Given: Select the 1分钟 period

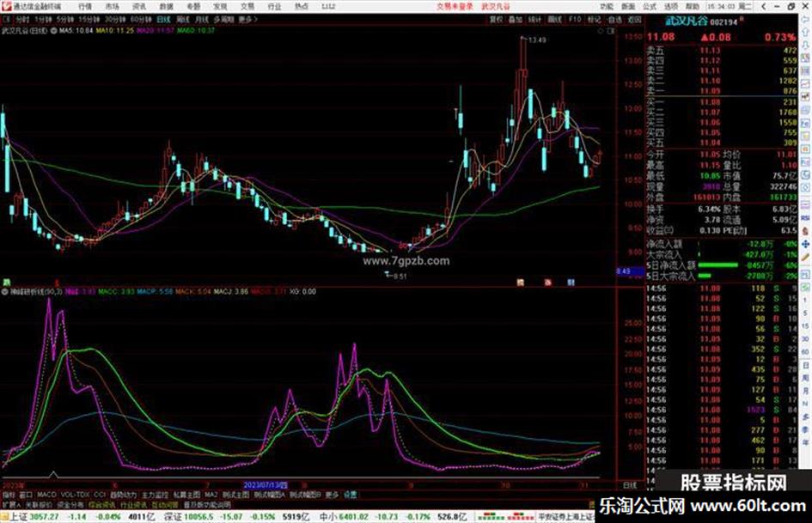Looking at the screenshot, I should click(43, 19).
